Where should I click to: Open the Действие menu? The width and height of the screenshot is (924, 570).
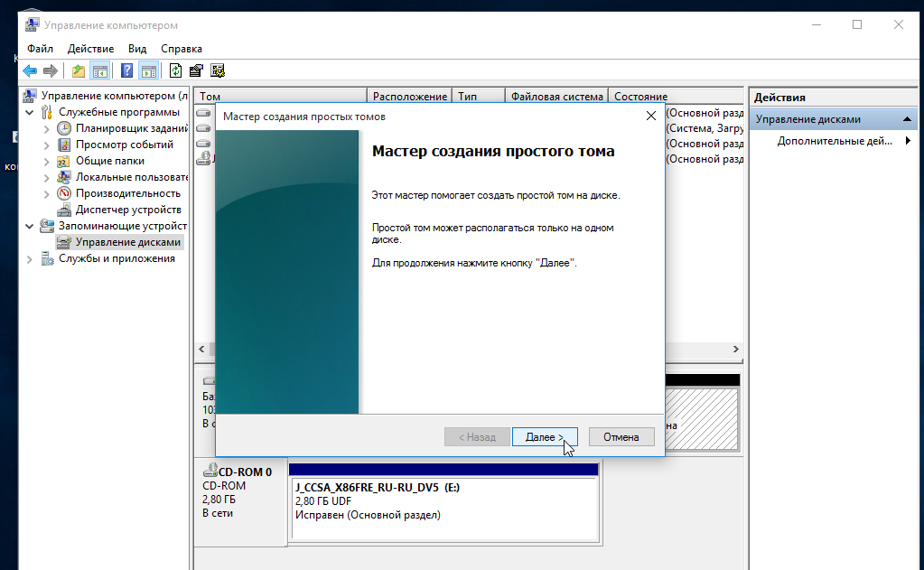(90, 49)
